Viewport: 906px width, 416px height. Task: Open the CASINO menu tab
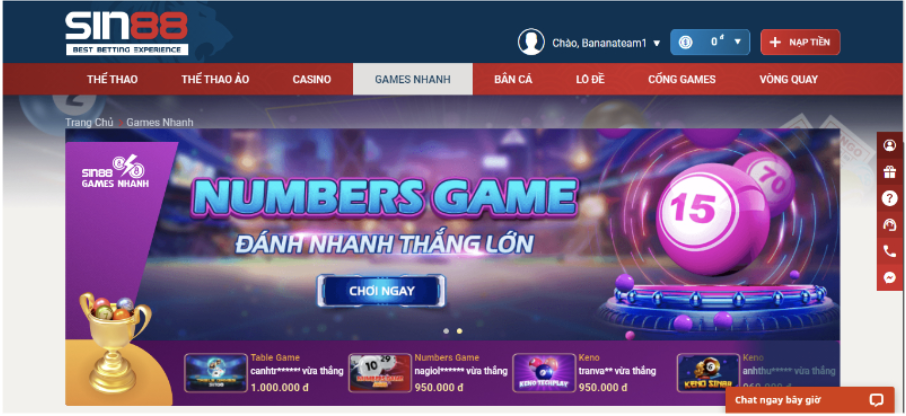pyautogui.click(x=311, y=79)
